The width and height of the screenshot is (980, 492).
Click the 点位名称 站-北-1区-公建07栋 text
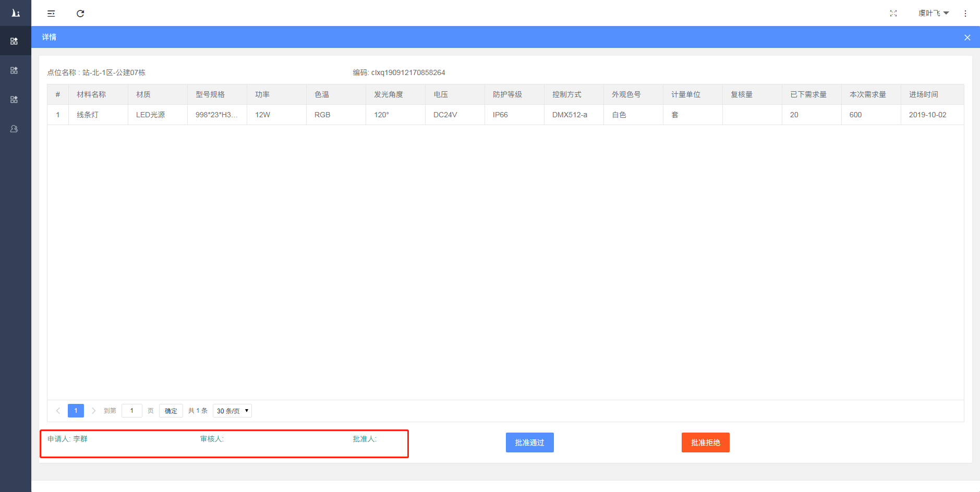96,72
